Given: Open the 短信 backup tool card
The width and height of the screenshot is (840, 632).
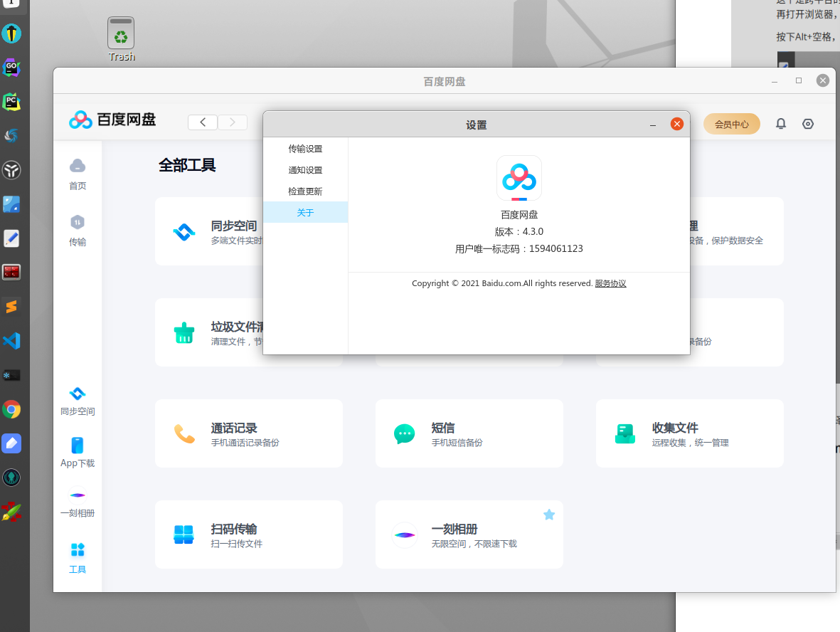Looking at the screenshot, I should click(469, 433).
